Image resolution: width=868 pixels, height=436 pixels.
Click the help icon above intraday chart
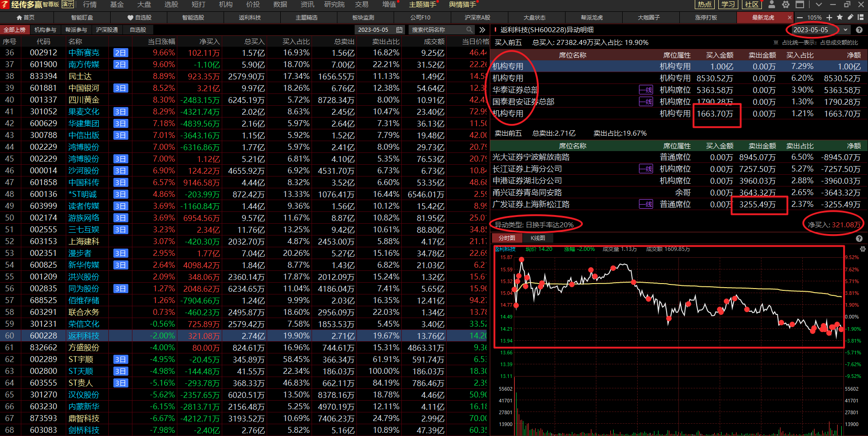click(859, 238)
